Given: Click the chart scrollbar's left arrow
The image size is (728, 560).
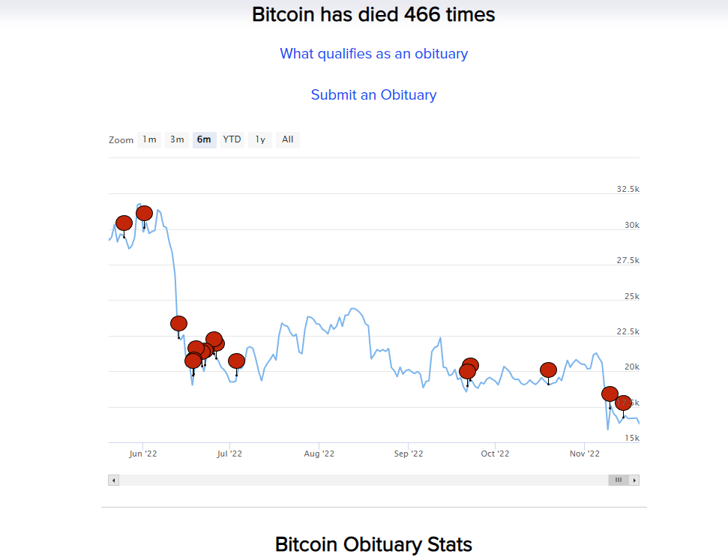Looking at the screenshot, I should pos(114,480).
